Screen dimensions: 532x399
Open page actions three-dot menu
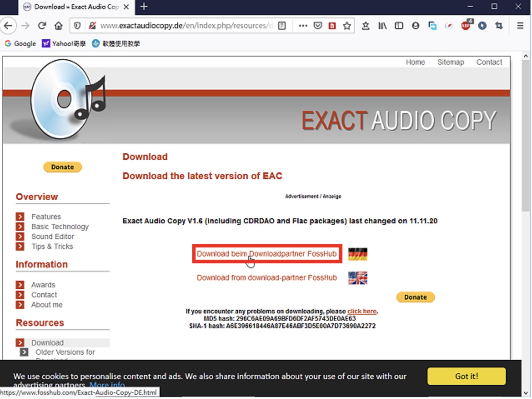click(303, 26)
